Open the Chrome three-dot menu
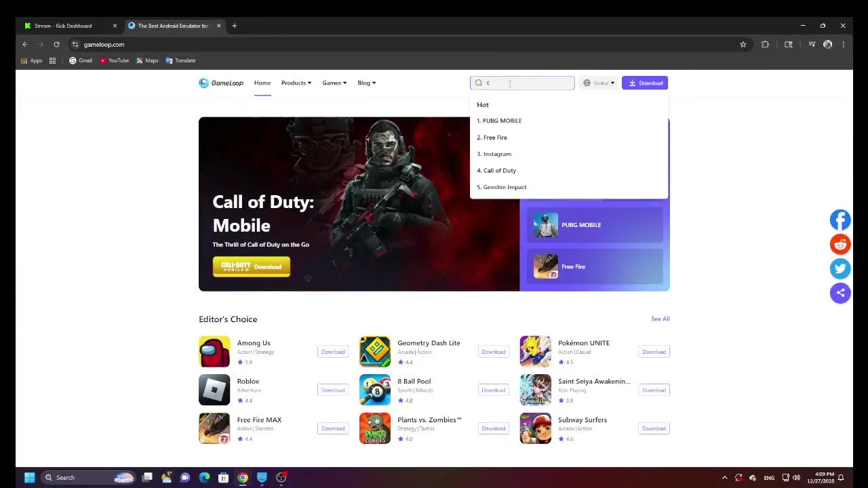The image size is (868, 488). pos(843,45)
